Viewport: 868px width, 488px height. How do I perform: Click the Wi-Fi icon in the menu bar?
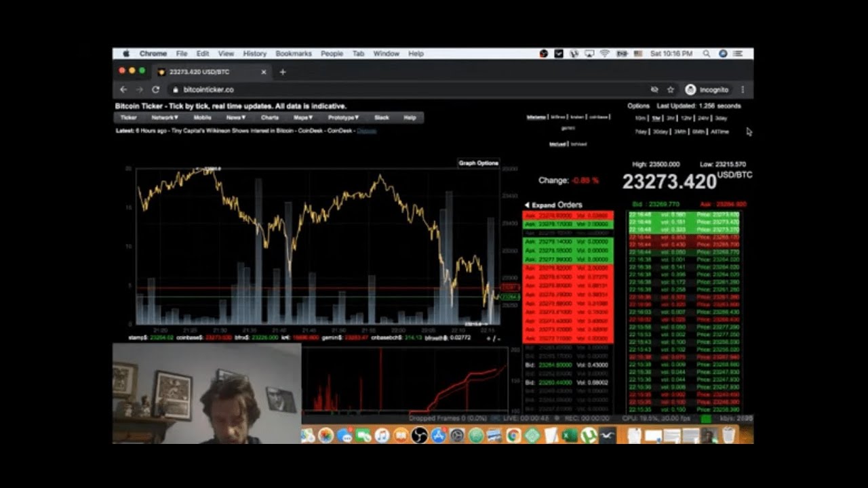tap(604, 54)
